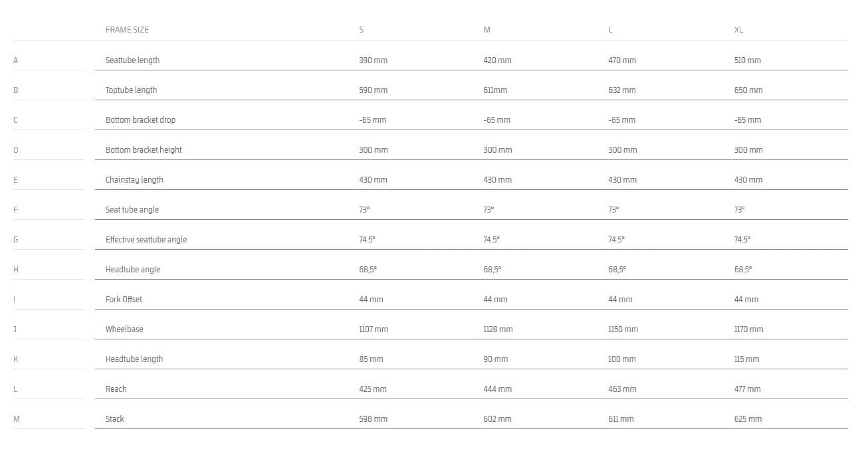Click the Headtube length value 115 mm
This screenshot has width=868, height=455.
[x=746, y=359]
